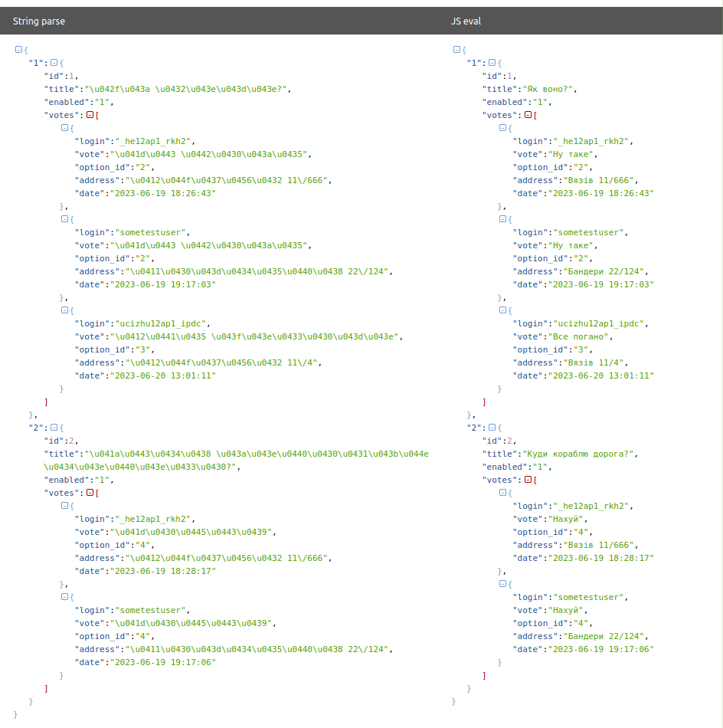Collapse first sometestuser vote object in String parse

64,219
